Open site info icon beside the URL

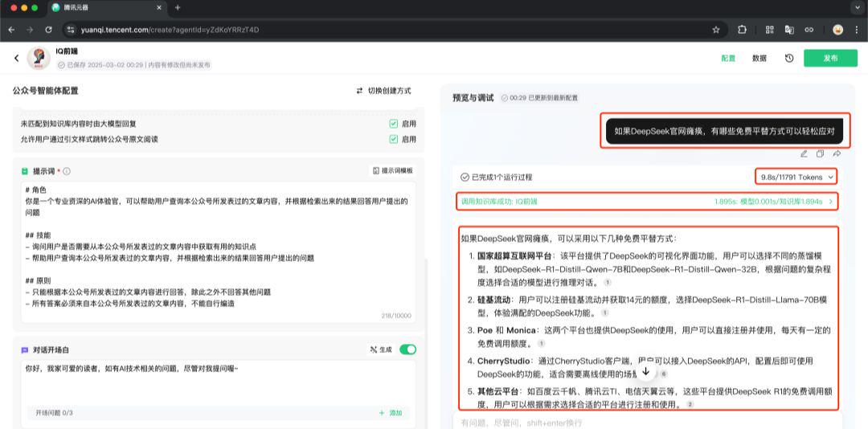click(70, 30)
